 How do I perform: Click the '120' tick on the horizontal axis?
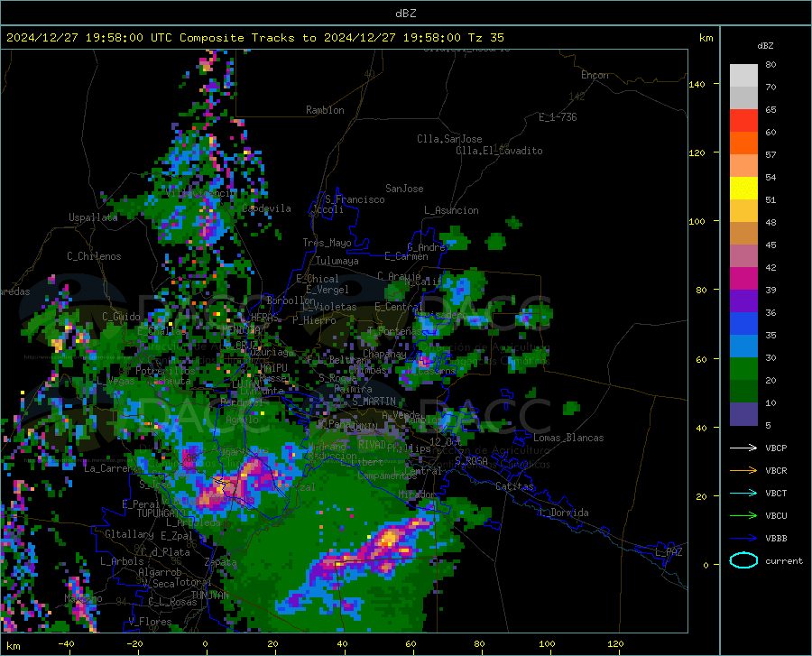pos(615,643)
